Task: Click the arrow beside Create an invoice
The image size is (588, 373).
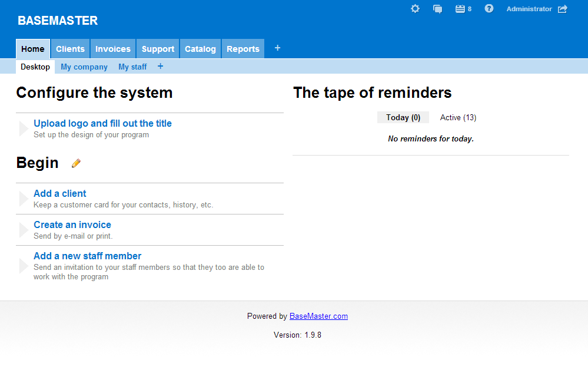Action: click(x=24, y=230)
